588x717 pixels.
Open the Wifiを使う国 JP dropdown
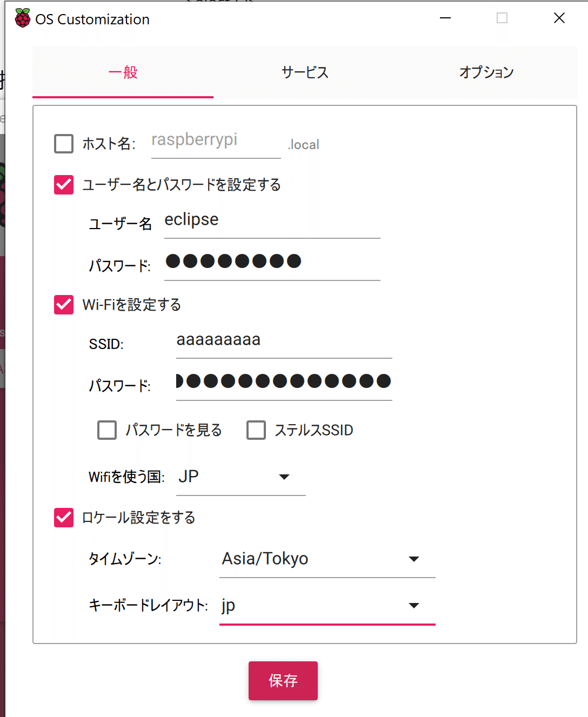click(x=241, y=477)
